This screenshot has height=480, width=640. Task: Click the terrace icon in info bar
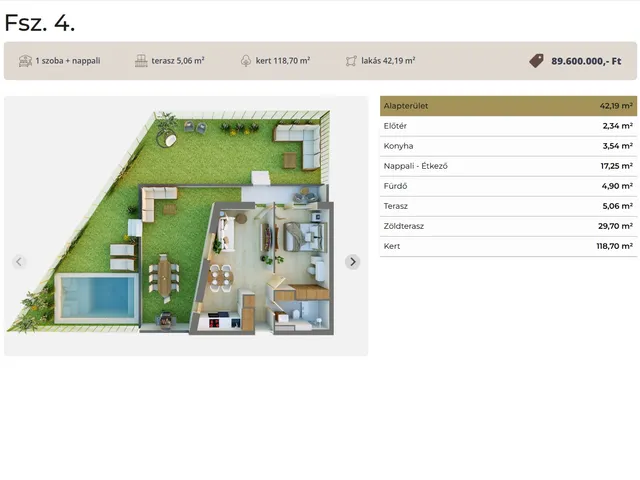[141, 61]
